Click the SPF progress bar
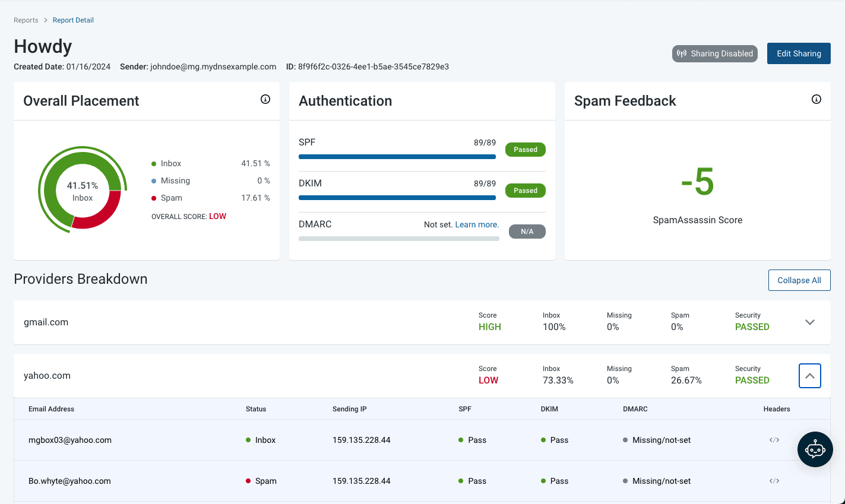The image size is (845, 504). click(397, 157)
